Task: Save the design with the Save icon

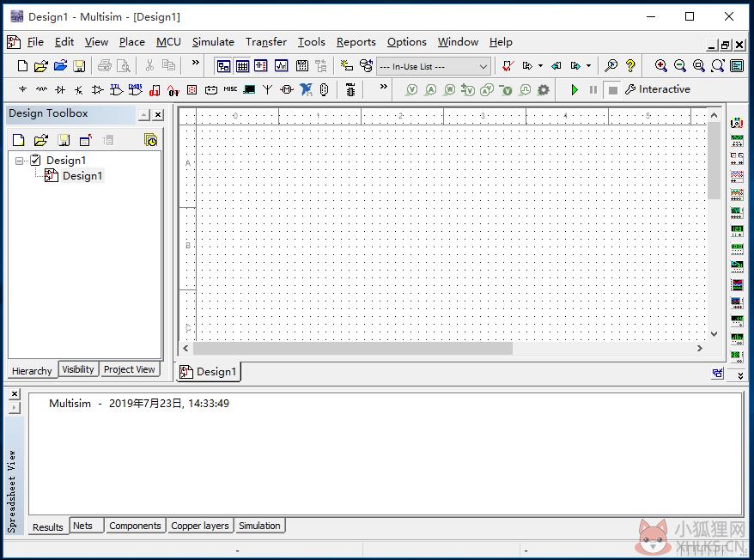Action: click(79, 66)
